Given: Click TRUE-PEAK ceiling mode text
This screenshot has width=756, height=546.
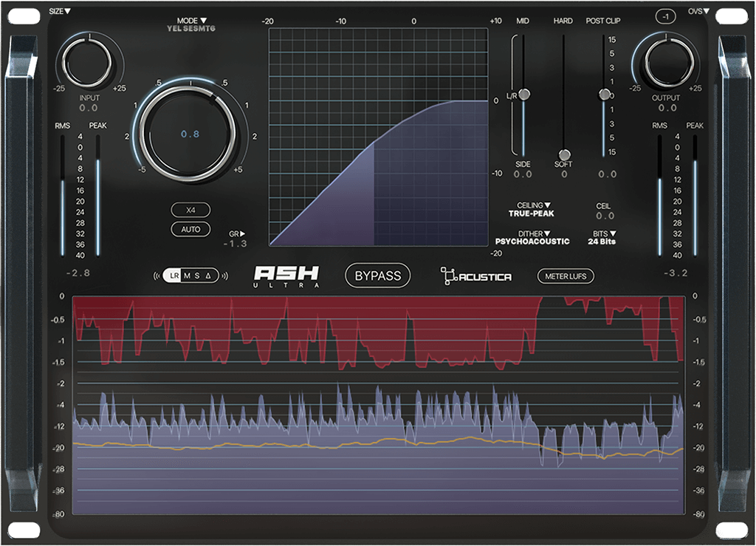Looking at the screenshot, I should (x=532, y=214).
